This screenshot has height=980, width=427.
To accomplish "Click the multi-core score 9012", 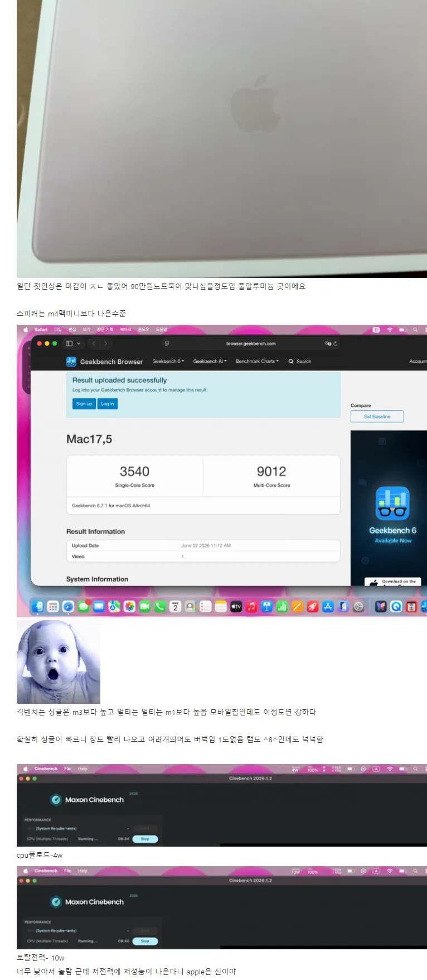I will coord(271,472).
